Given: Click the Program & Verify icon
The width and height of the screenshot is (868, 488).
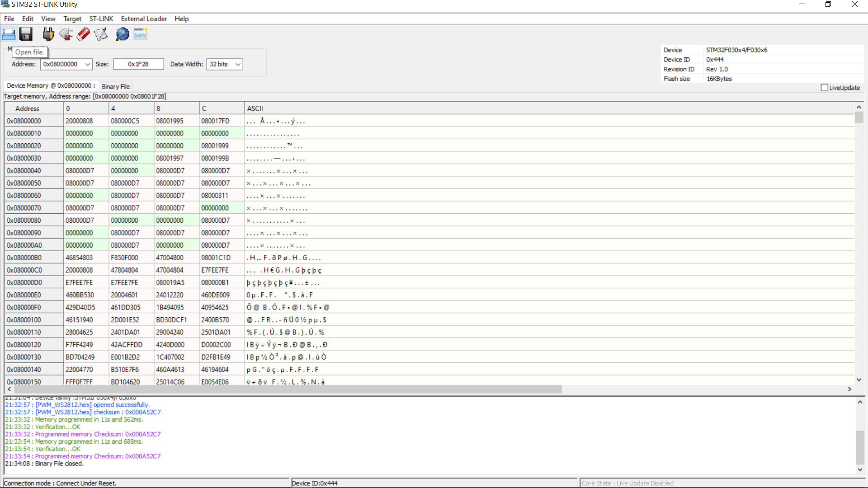Looking at the screenshot, I should click(101, 34).
